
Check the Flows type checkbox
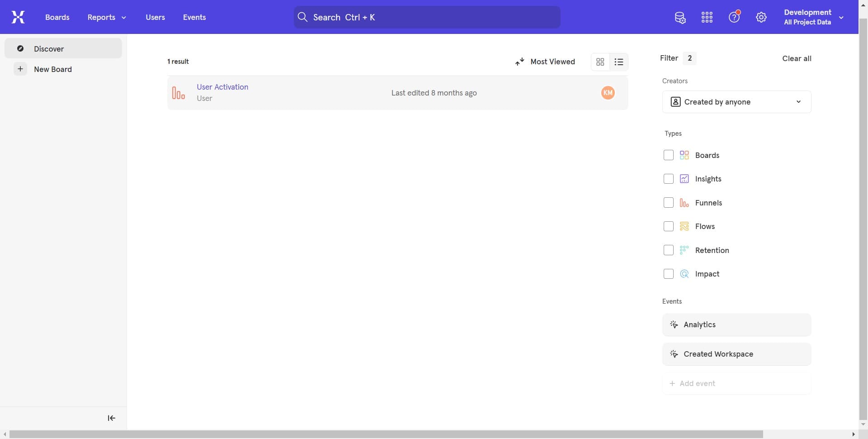[668, 226]
